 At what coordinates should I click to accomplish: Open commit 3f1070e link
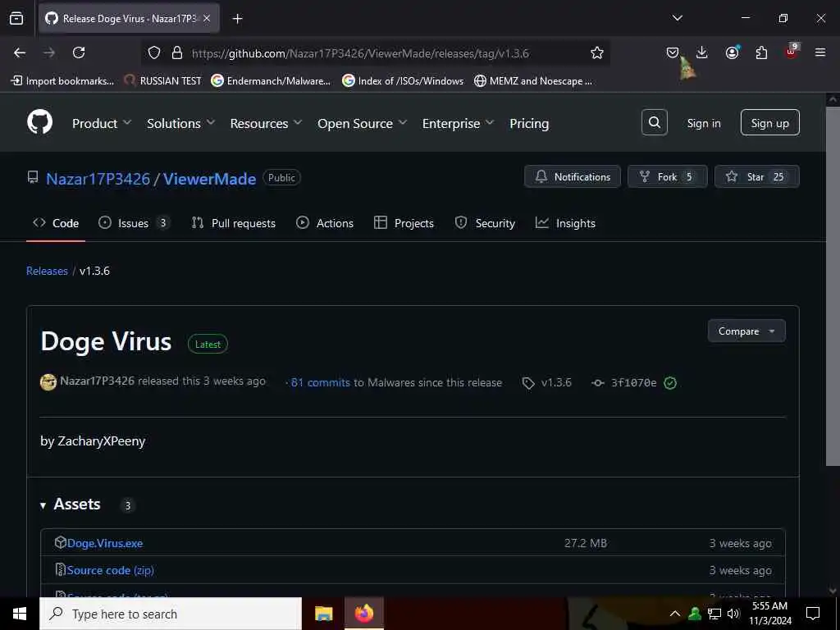[x=634, y=382]
